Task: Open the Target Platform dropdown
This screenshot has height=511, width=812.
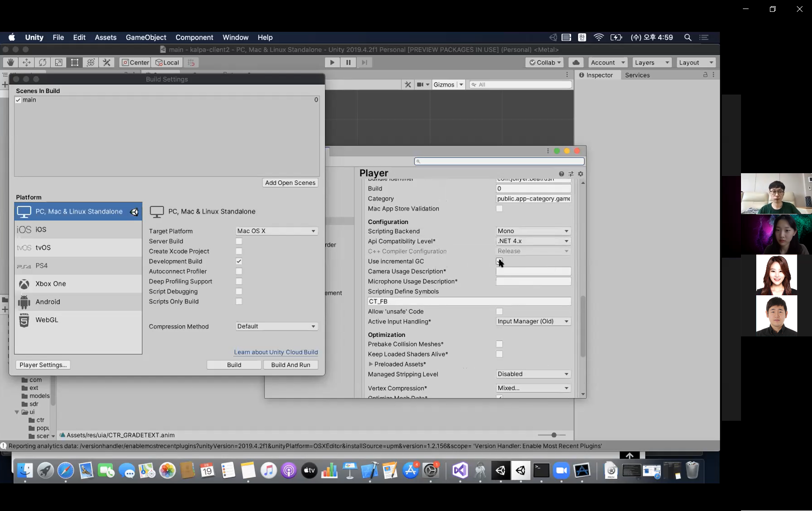Action: 276,231
